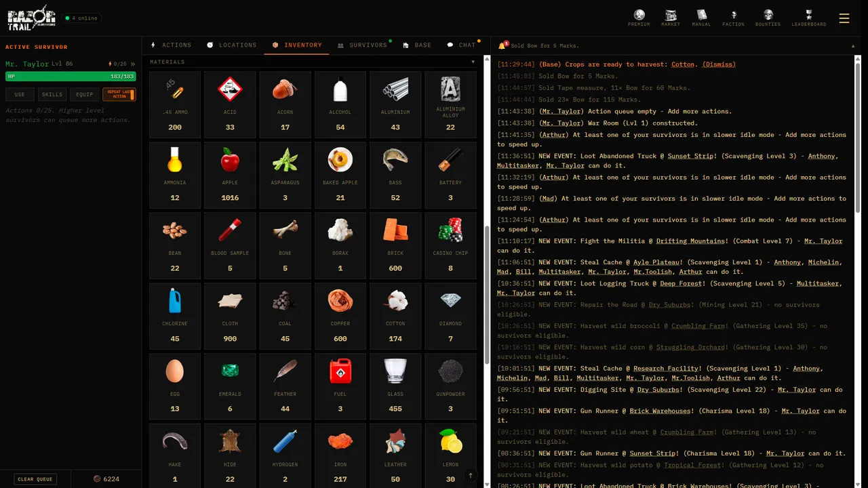The height and width of the screenshot is (488, 868).
Task: Toggle the Repeat Last Action button
Action: [x=119, y=95]
